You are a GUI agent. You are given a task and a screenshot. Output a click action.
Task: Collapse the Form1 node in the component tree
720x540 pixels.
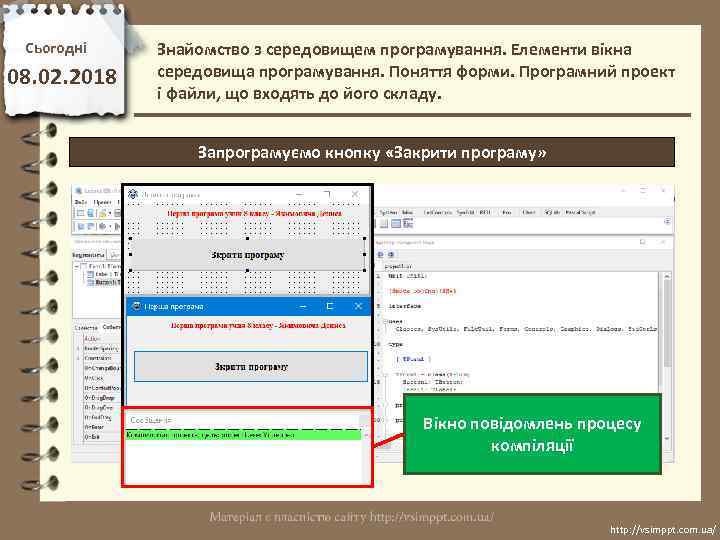(77, 266)
